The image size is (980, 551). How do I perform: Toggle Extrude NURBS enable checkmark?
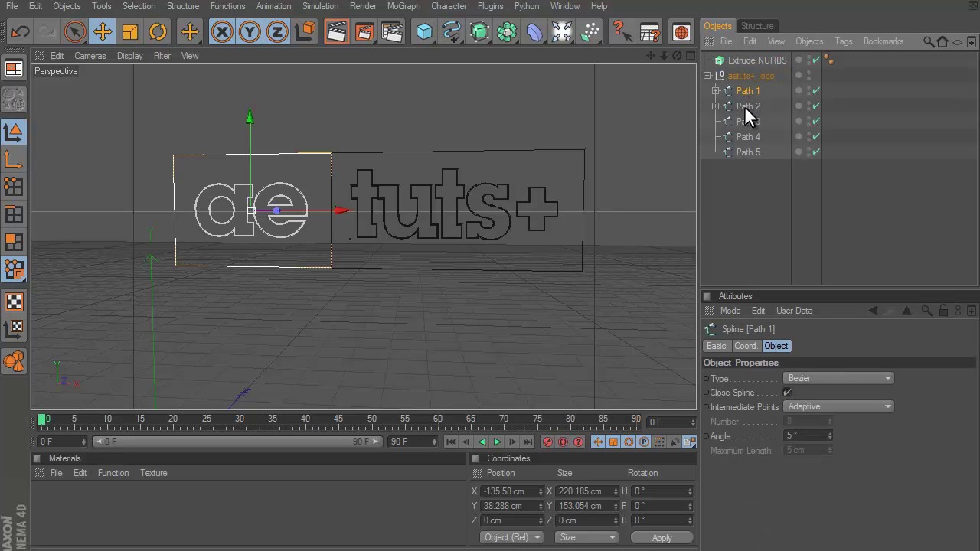tap(816, 60)
